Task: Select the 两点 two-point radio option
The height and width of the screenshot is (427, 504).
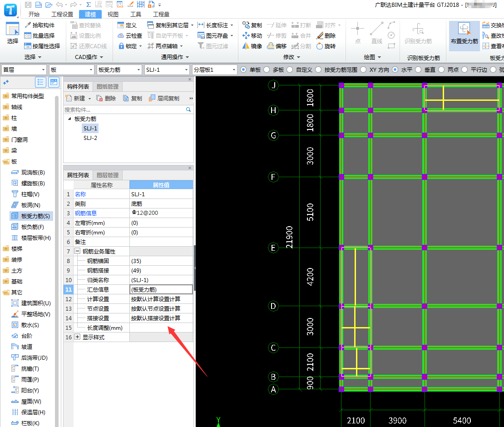Action: coord(441,70)
